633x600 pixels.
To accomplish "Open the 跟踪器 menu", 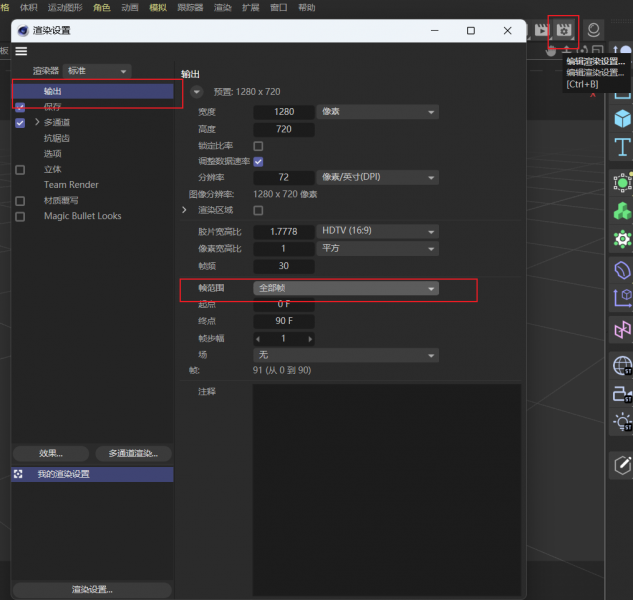I will point(190,8).
